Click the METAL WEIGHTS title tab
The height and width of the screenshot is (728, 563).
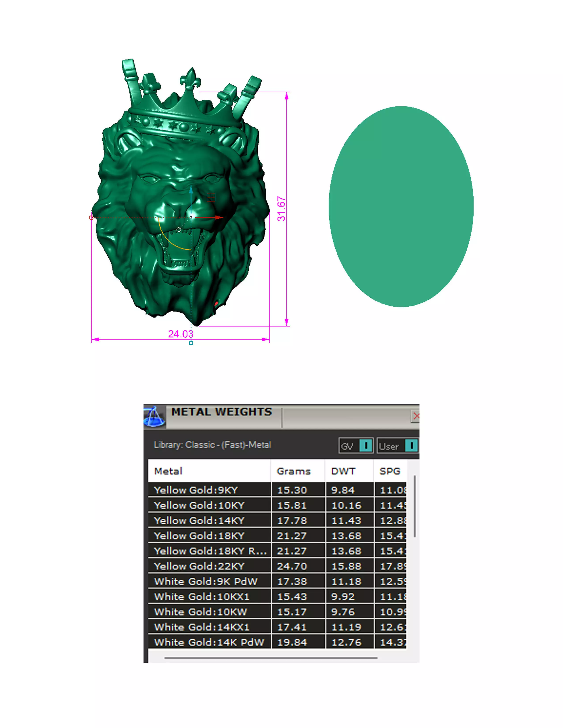tap(222, 412)
